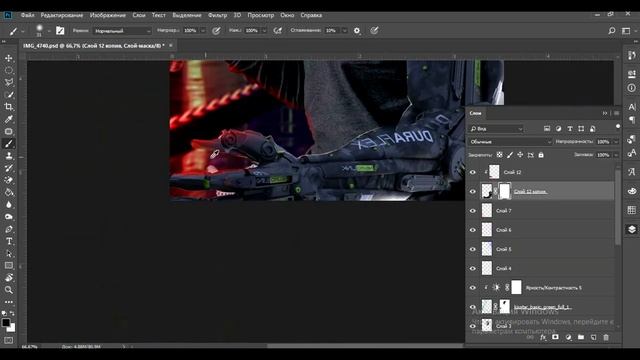640x360 pixels.
Task: Open the Непрозр. 100% opacity dropdown arrow
Action: tap(203, 31)
